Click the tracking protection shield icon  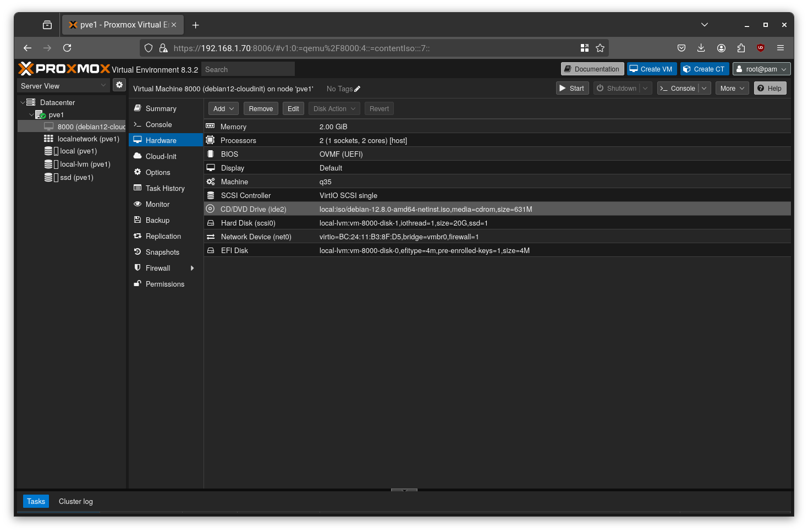[x=149, y=48]
